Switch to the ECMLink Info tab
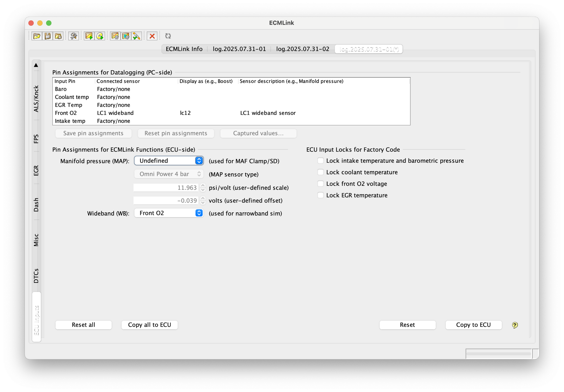 pos(184,49)
